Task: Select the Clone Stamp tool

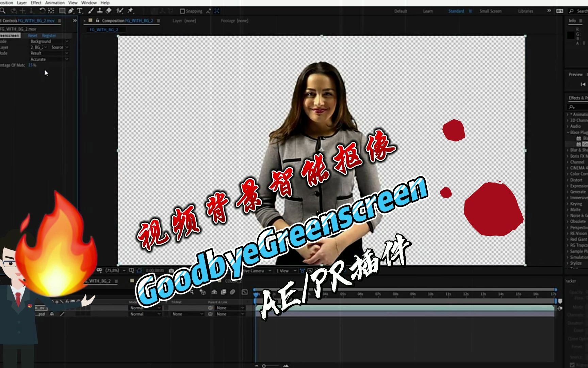Action: coord(100,11)
